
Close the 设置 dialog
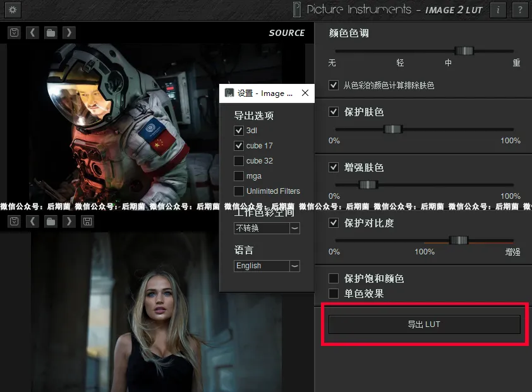pyautogui.click(x=305, y=93)
